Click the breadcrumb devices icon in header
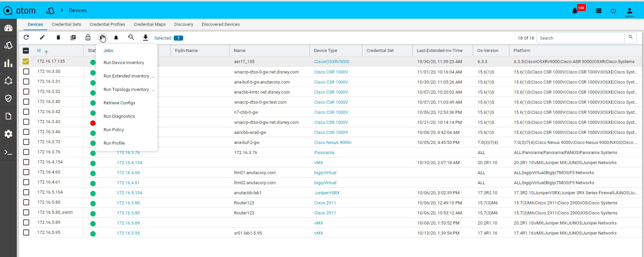Image resolution: width=644 pixels, height=257 pixels. pos(50,11)
